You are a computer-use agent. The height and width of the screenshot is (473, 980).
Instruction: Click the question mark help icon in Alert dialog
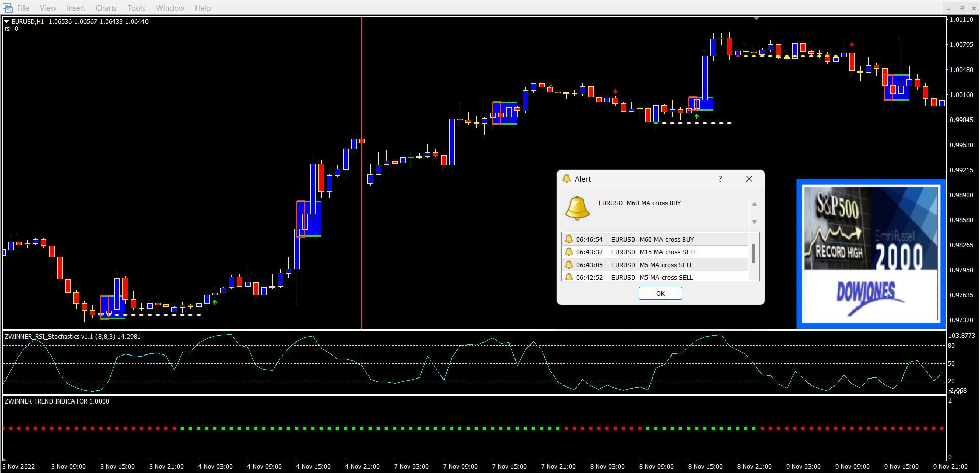(720, 179)
